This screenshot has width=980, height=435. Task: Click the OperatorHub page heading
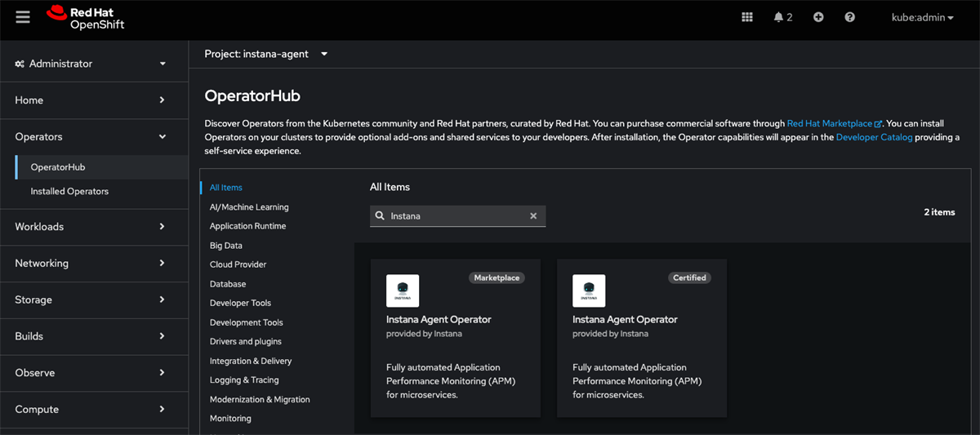(252, 96)
